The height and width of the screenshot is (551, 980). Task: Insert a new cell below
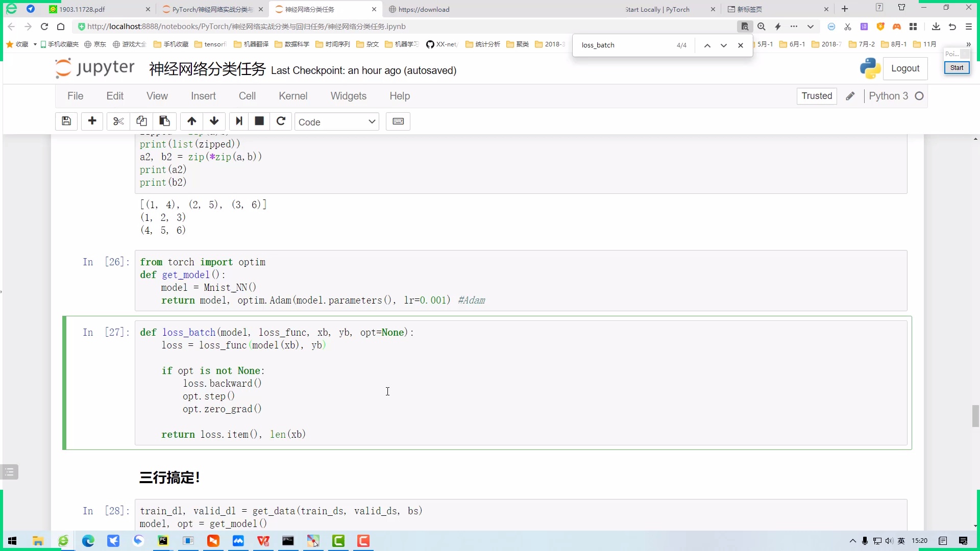click(x=92, y=121)
